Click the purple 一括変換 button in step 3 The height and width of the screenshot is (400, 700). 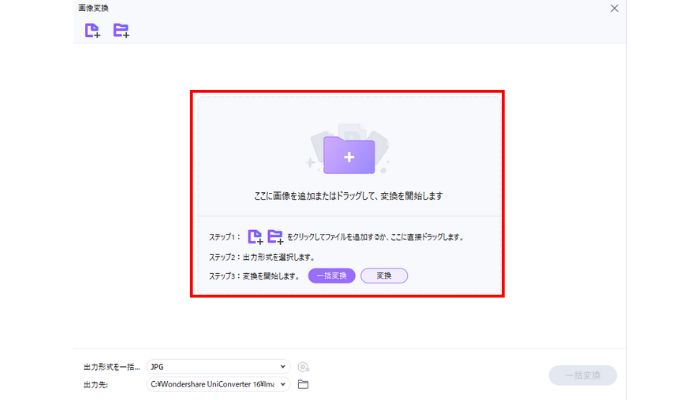pos(332,275)
